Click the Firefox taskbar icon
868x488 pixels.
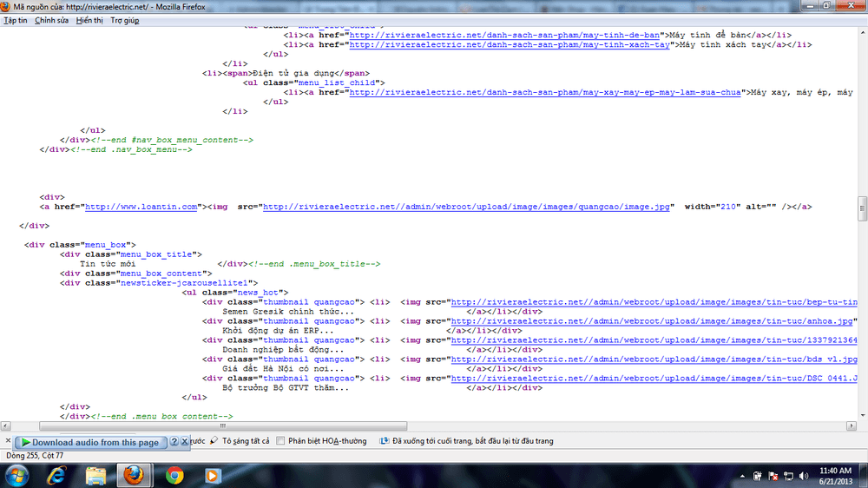[134, 476]
